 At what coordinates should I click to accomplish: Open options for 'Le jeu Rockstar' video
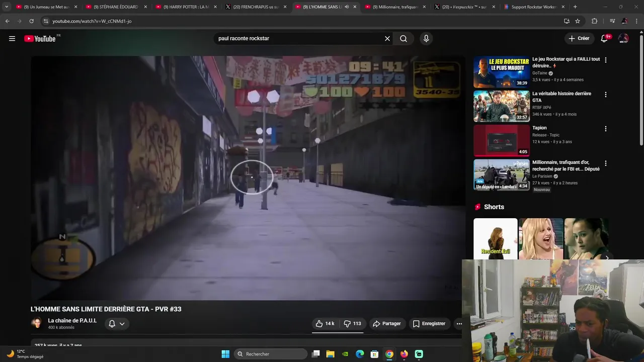(x=605, y=60)
